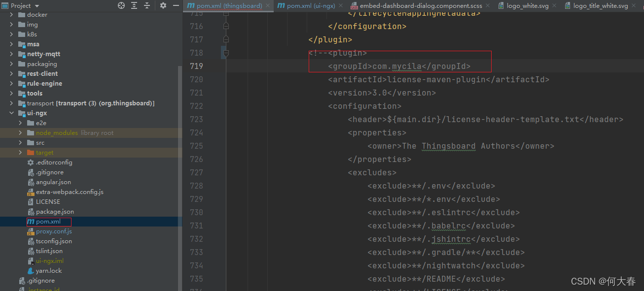
Task: Expand the packaging folder
Action: (12, 64)
